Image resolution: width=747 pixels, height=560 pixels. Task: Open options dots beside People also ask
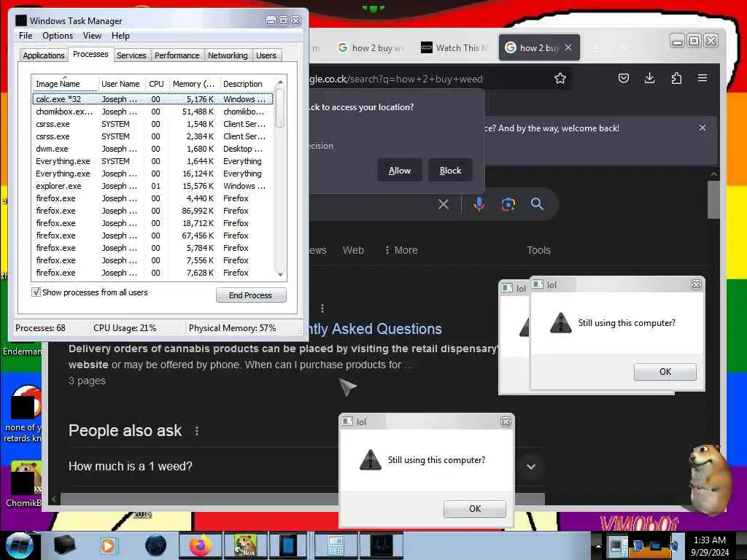tap(197, 431)
